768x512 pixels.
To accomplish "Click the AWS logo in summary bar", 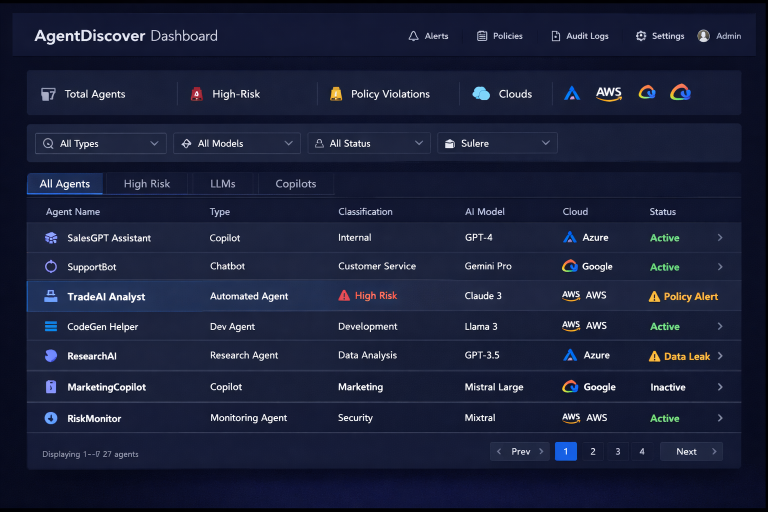I will point(608,93).
